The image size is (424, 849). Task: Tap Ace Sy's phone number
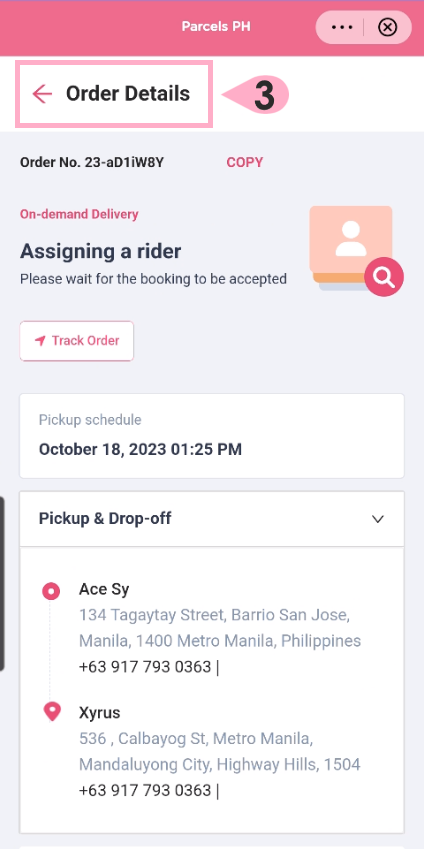click(145, 667)
